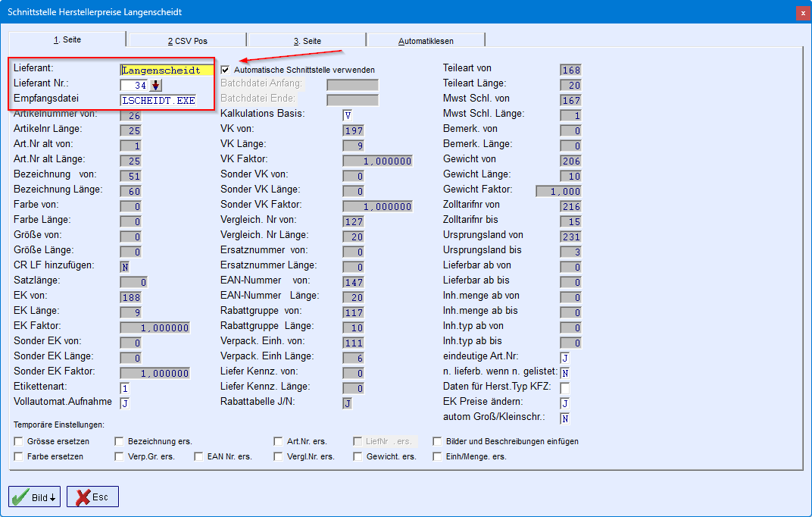812x517 pixels.
Task: Open the 2 CSV Pos tab
Action: 187,41
